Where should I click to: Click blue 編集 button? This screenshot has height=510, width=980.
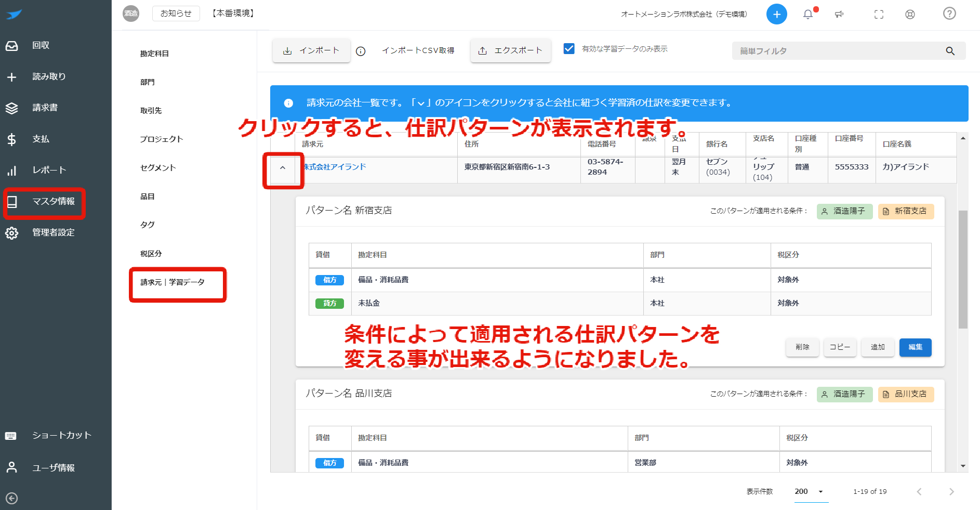click(x=916, y=347)
